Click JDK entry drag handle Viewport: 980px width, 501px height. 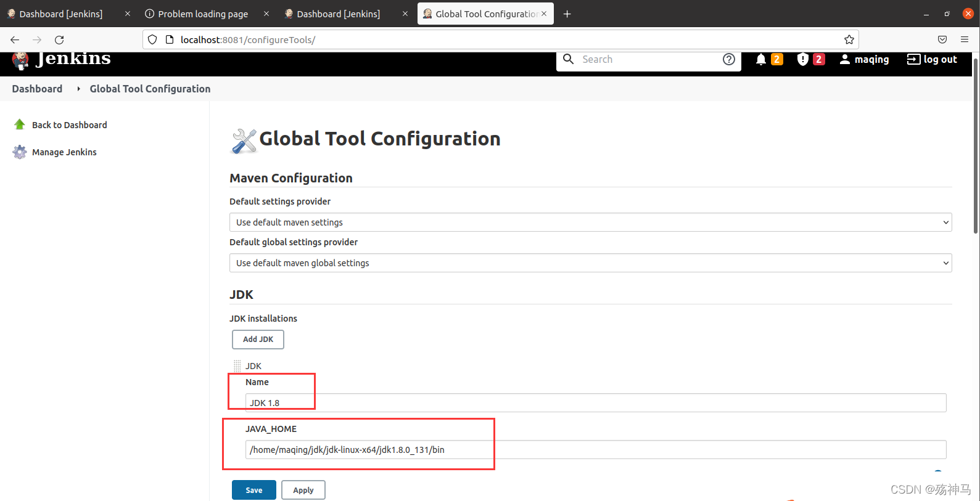click(237, 366)
